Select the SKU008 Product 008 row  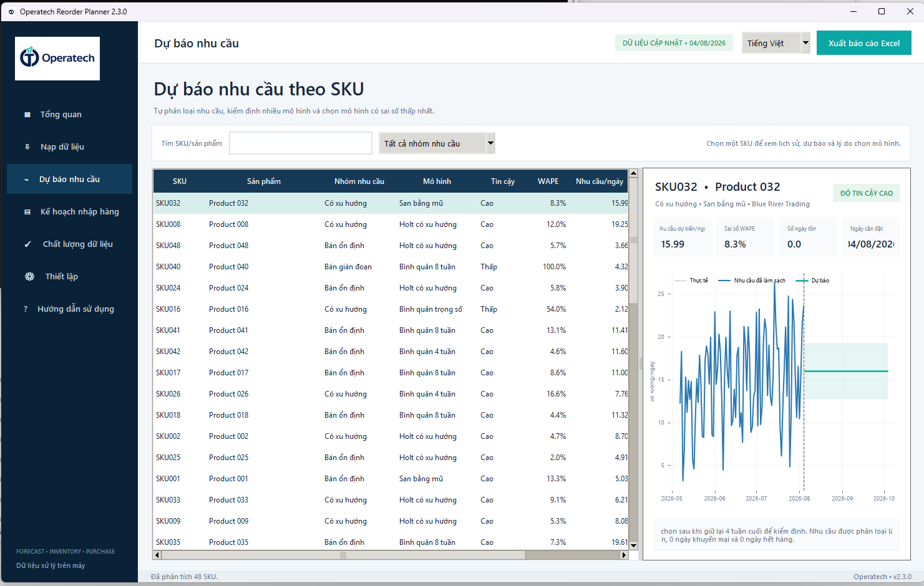point(391,224)
